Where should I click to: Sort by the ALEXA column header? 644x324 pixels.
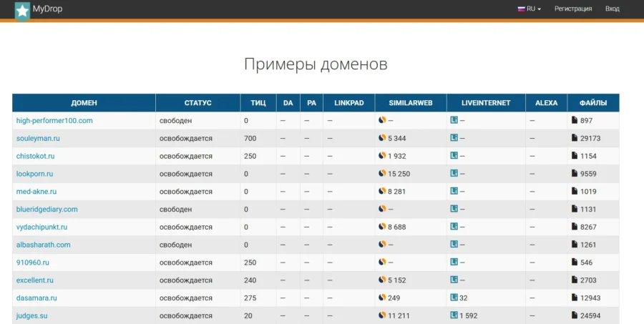tap(546, 103)
